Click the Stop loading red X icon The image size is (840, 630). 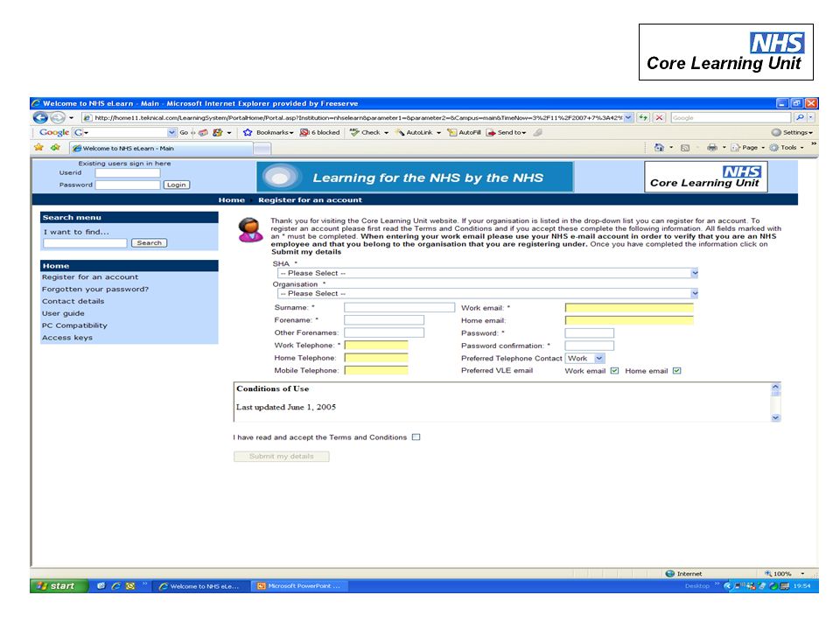(x=660, y=117)
